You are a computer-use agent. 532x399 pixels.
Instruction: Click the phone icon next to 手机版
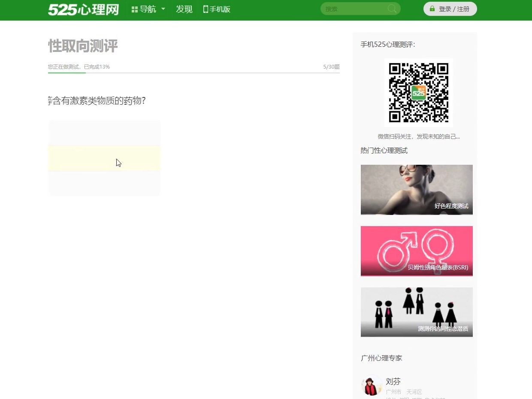[x=205, y=9]
